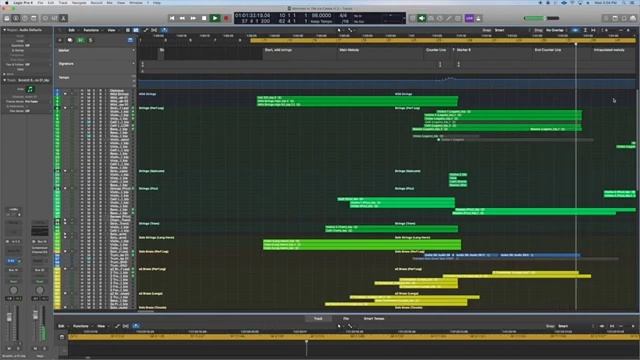The width and height of the screenshot is (640, 360).
Task: Open the Mix menu in menu bar
Action: pos(109,3)
